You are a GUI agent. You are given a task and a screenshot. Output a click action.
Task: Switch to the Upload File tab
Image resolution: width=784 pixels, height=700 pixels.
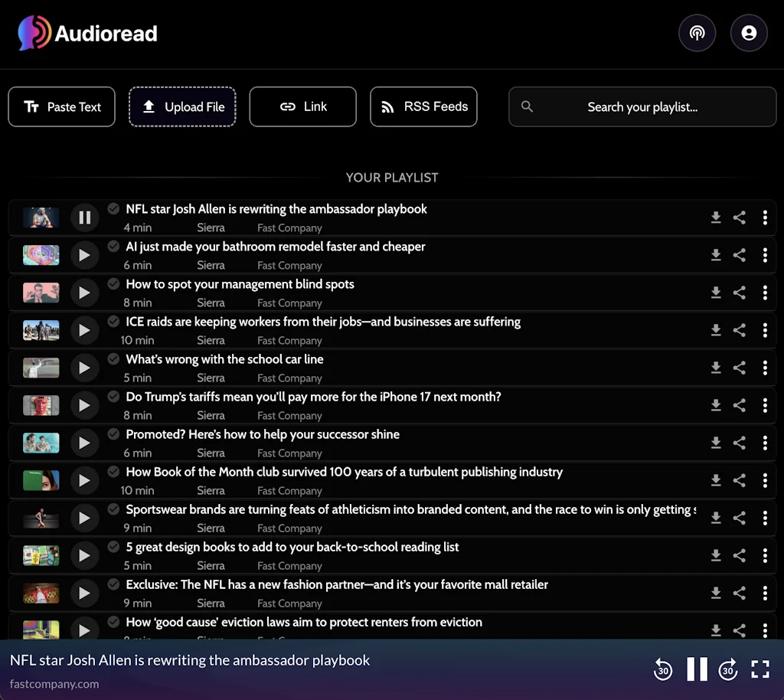(x=182, y=106)
